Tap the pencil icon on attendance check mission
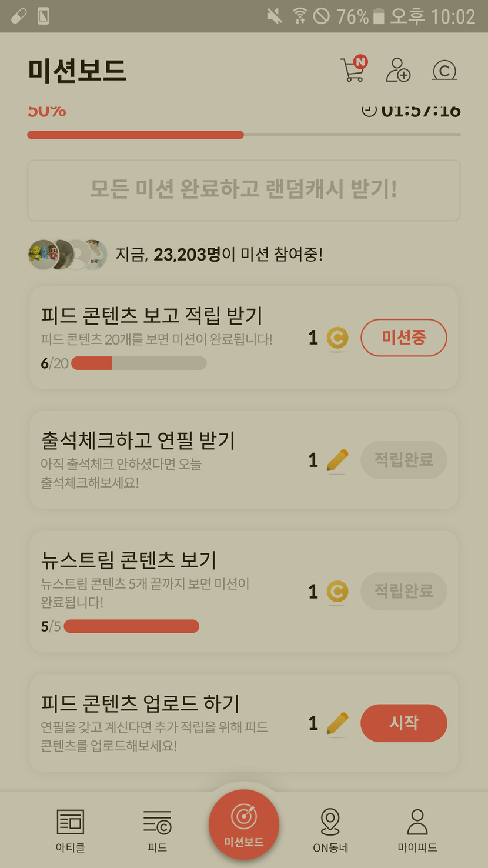 point(337,460)
